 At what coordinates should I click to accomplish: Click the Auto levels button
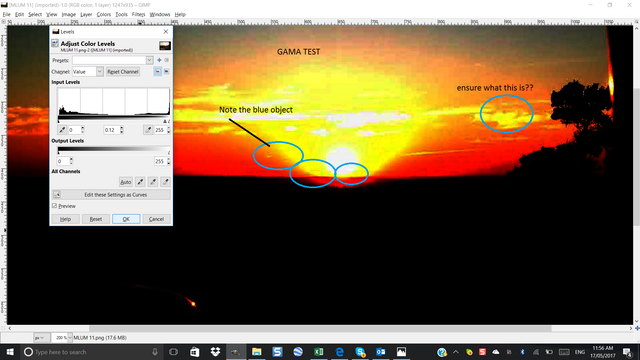pyautogui.click(x=125, y=182)
